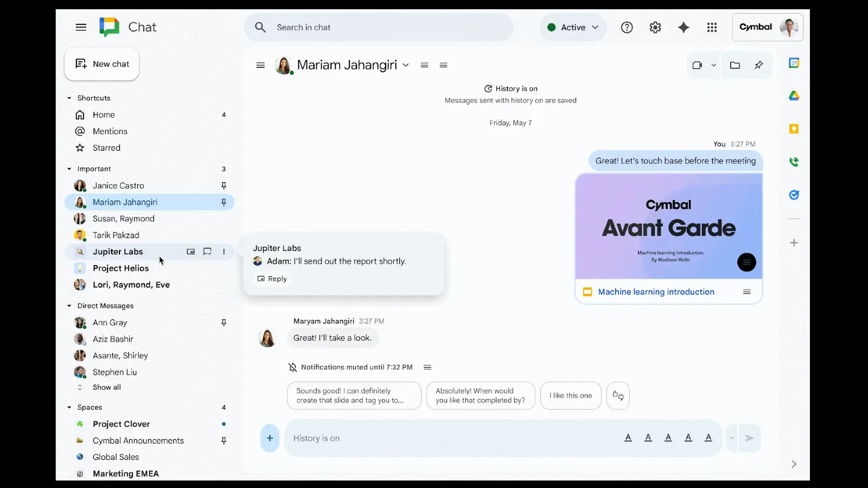Open the main menu hamburger icon
Screen dimensions: 868x488
pyautogui.click(x=81, y=27)
